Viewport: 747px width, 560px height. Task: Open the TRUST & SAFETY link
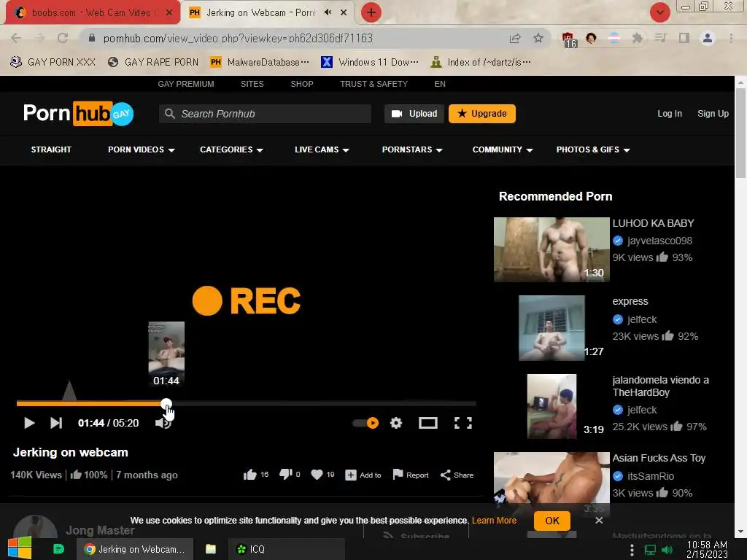tap(373, 84)
